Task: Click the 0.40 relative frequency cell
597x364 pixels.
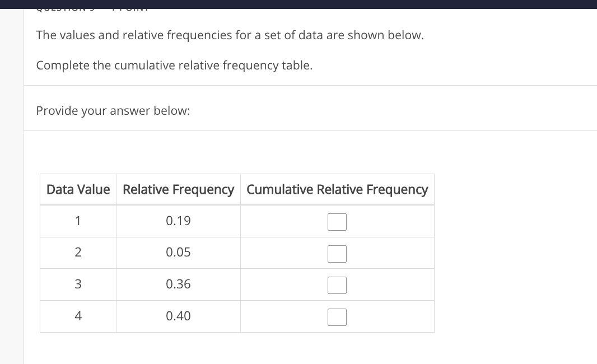Action: point(178,316)
